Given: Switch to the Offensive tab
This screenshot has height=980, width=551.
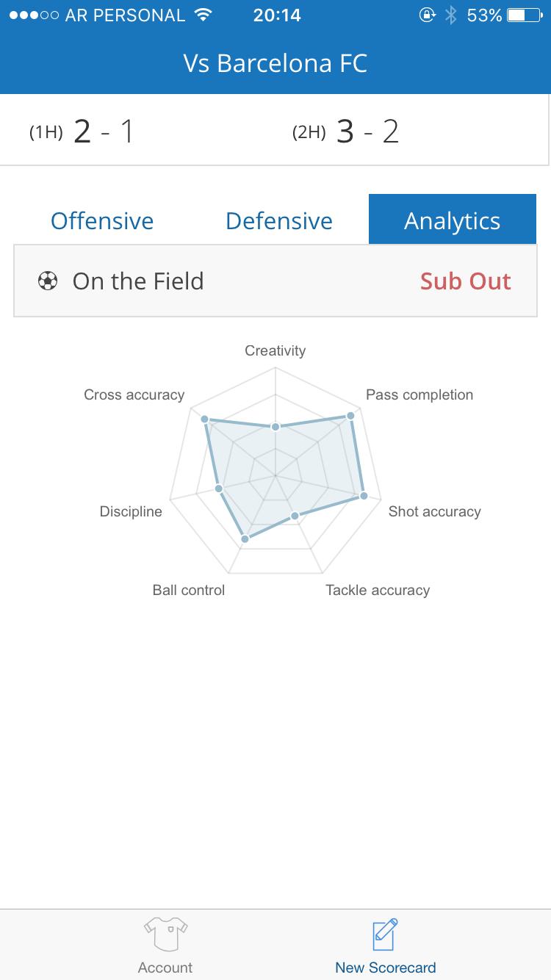Looking at the screenshot, I should tap(102, 221).
